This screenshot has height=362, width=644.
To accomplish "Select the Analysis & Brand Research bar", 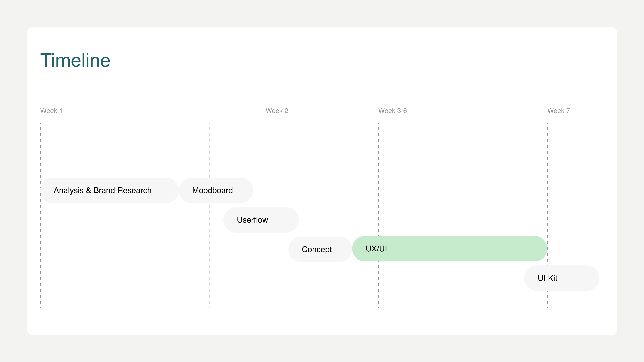I will click(x=109, y=190).
